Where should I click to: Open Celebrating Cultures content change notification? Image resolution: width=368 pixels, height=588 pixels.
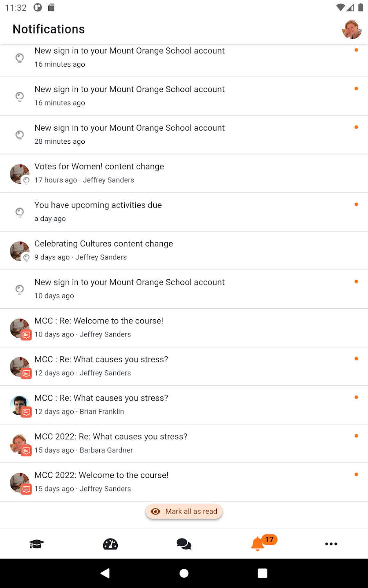(103, 244)
